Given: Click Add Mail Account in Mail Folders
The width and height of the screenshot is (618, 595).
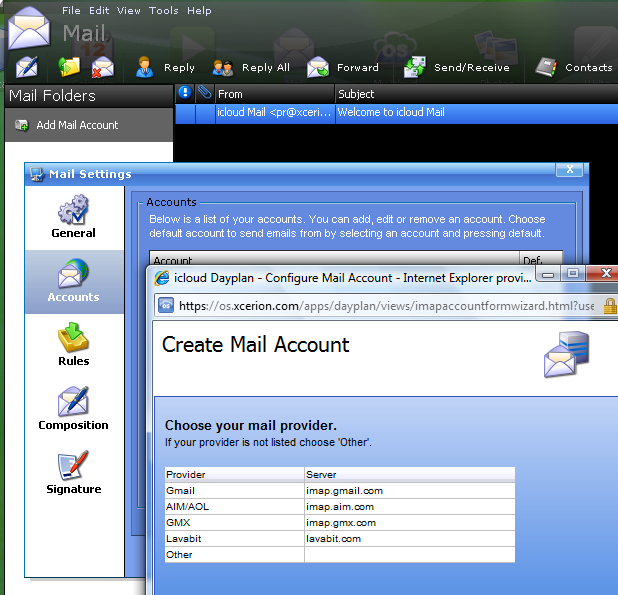Looking at the screenshot, I should tap(89, 125).
